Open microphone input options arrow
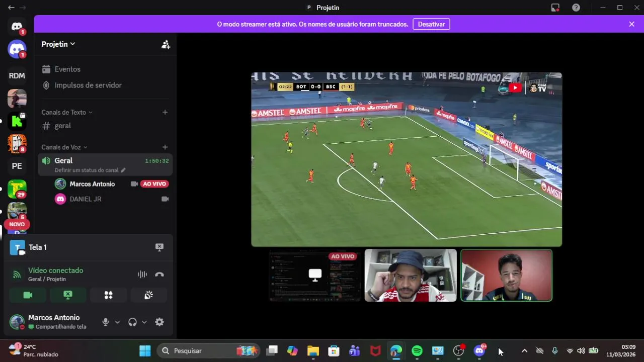Image resolution: width=644 pixels, height=362 pixels. click(x=117, y=322)
